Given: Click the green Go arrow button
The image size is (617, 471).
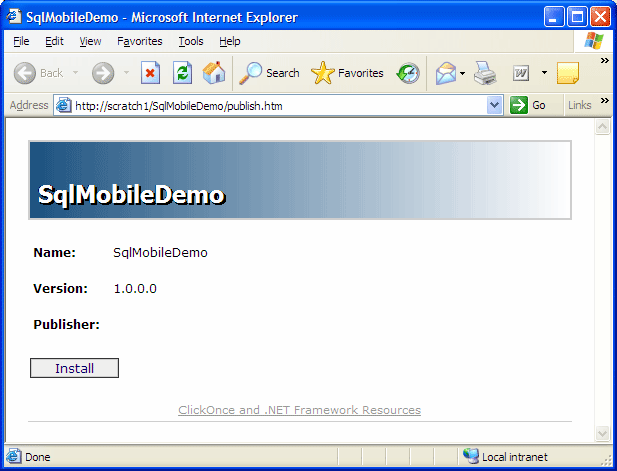Looking at the screenshot, I should pyautogui.click(x=519, y=105).
